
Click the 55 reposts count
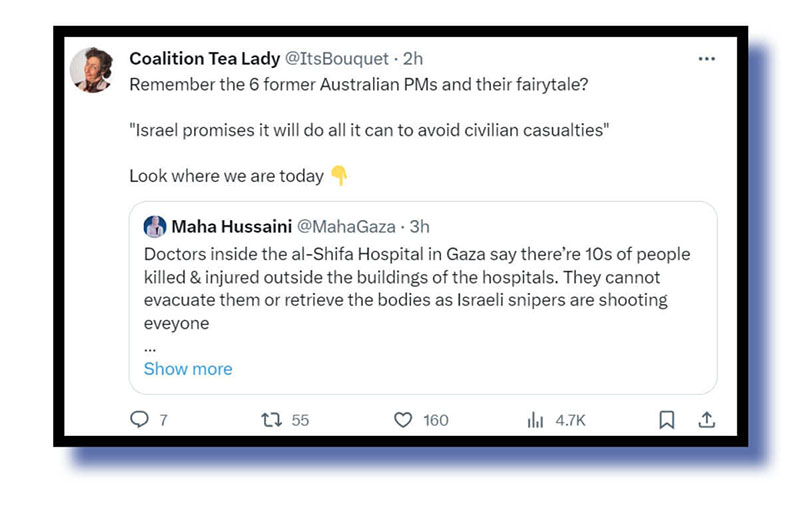point(300,420)
